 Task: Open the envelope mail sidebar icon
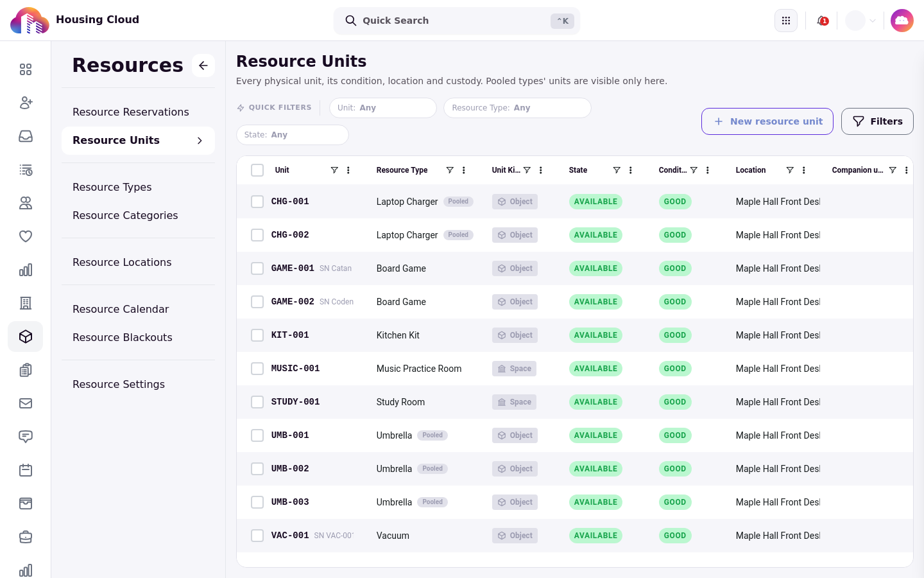tap(26, 403)
